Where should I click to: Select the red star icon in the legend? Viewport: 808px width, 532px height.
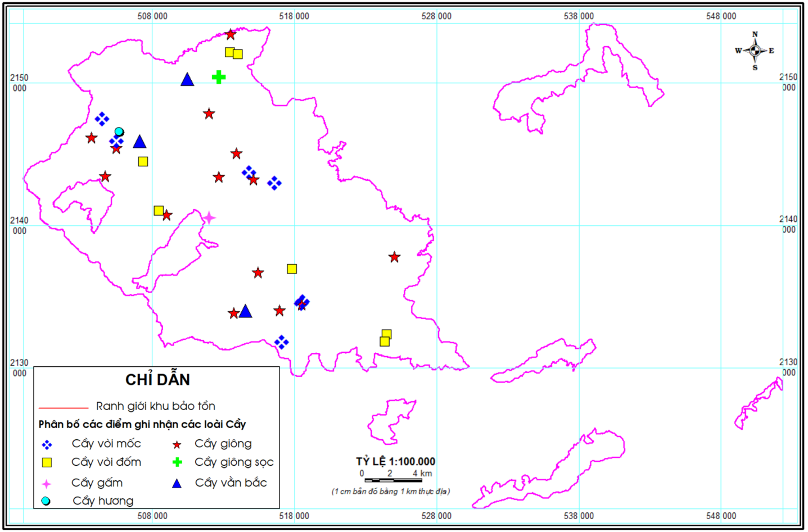coord(177,444)
